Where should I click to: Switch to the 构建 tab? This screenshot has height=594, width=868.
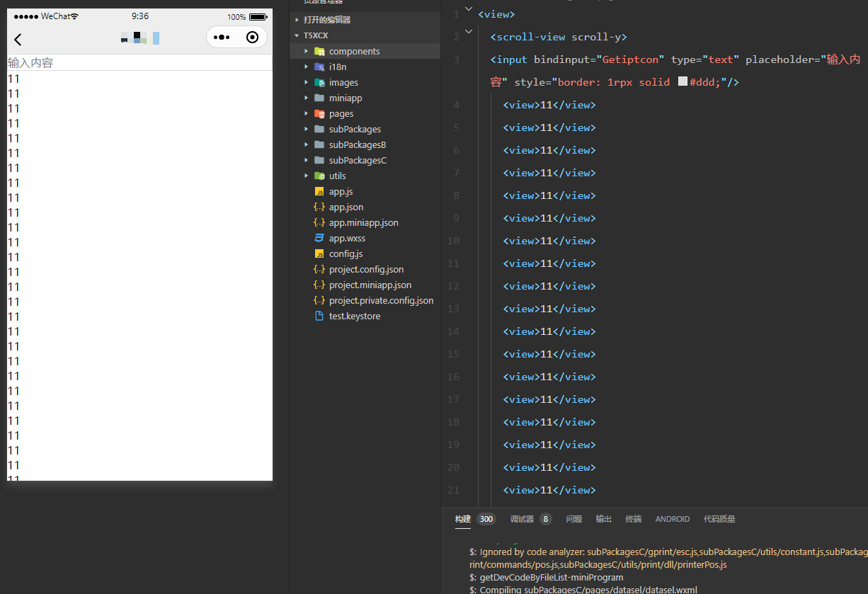(x=463, y=519)
